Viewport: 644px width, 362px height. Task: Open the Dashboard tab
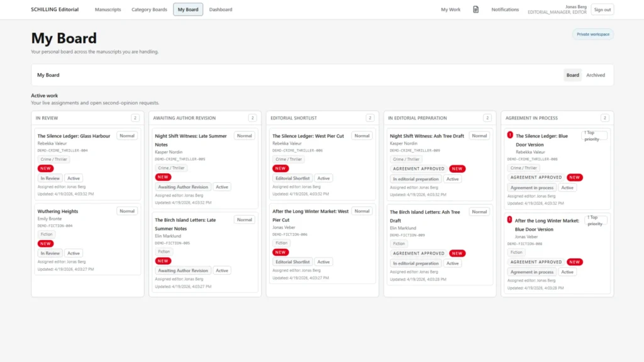click(220, 9)
